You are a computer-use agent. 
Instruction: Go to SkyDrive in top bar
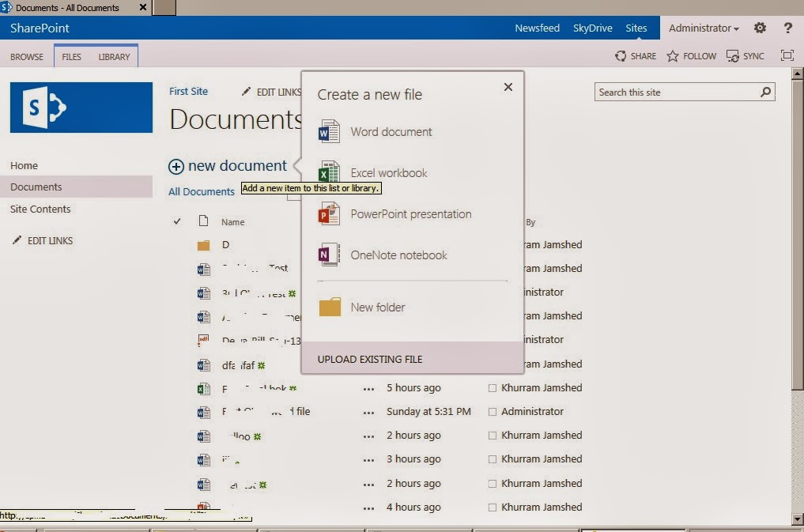pyautogui.click(x=592, y=28)
